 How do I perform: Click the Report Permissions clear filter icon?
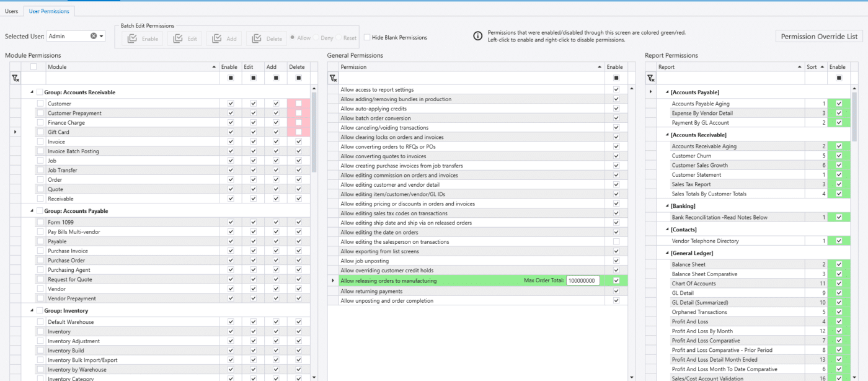click(650, 78)
